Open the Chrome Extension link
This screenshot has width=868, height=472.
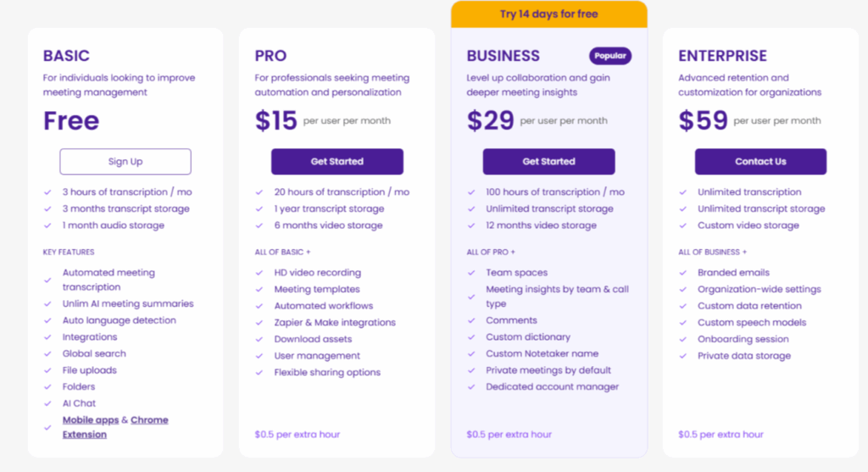[149, 420]
